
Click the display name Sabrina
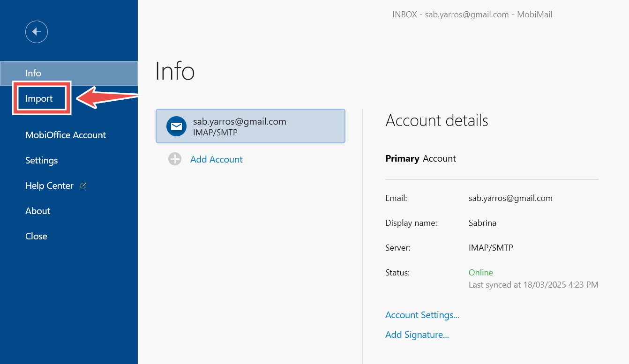click(x=482, y=223)
